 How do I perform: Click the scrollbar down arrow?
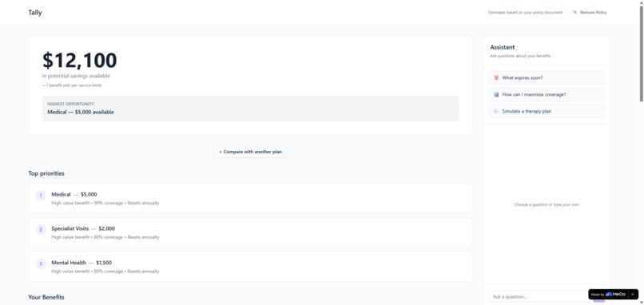click(x=641, y=303)
